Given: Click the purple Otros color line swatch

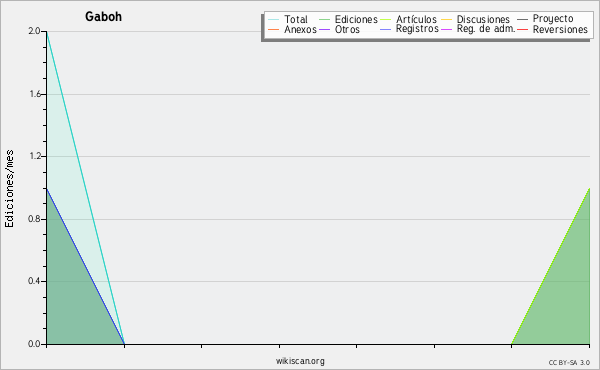Looking at the screenshot, I should point(324,29).
